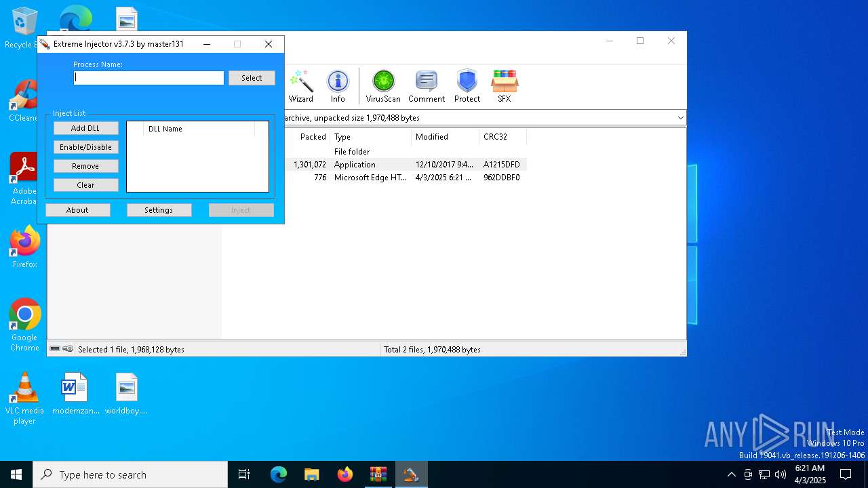The image size is (868, 488).
Task: Click the WinRAR Info icon
Action: click(x=338, y=86)
